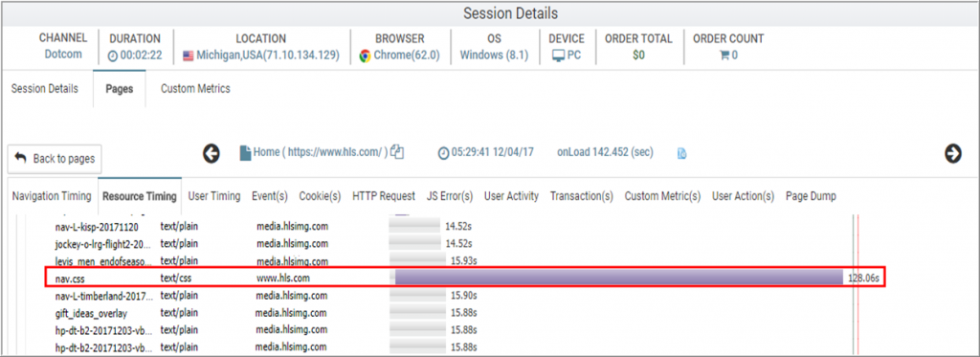Switch to the Custom Metrics tab
The image size is (980, 357).
[195, 89]
